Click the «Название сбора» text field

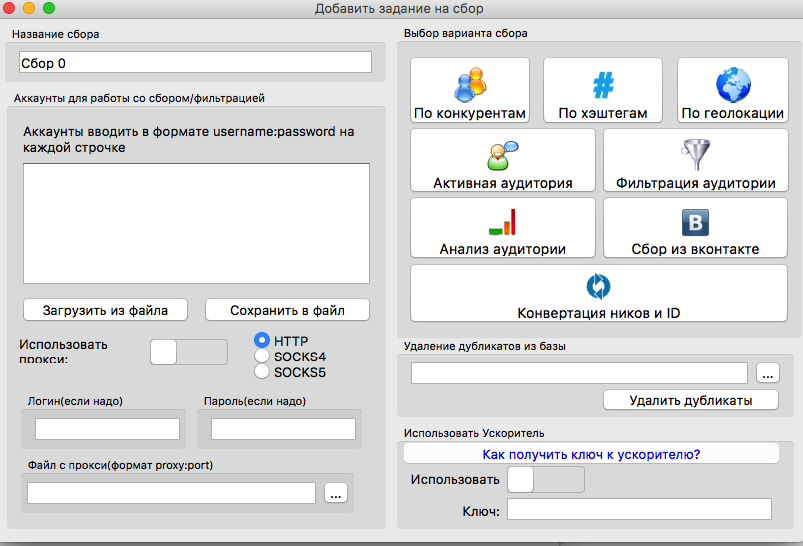coord(195,63)
